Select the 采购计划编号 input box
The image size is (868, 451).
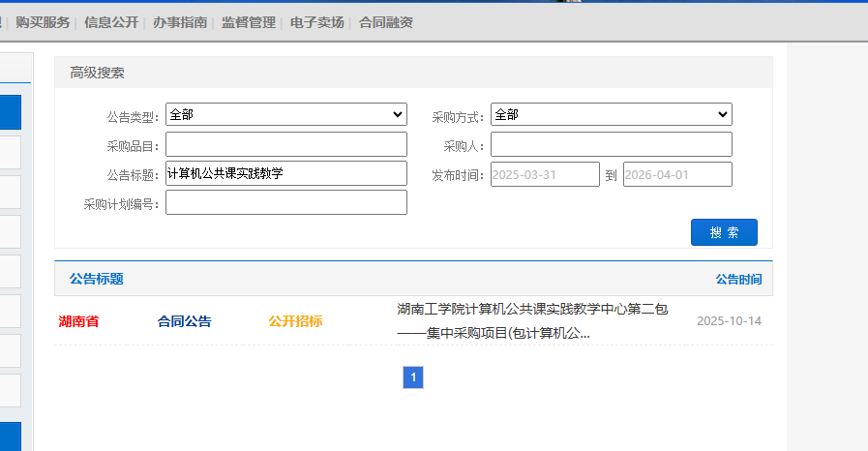pyautogui.click(x=285, y=202)
